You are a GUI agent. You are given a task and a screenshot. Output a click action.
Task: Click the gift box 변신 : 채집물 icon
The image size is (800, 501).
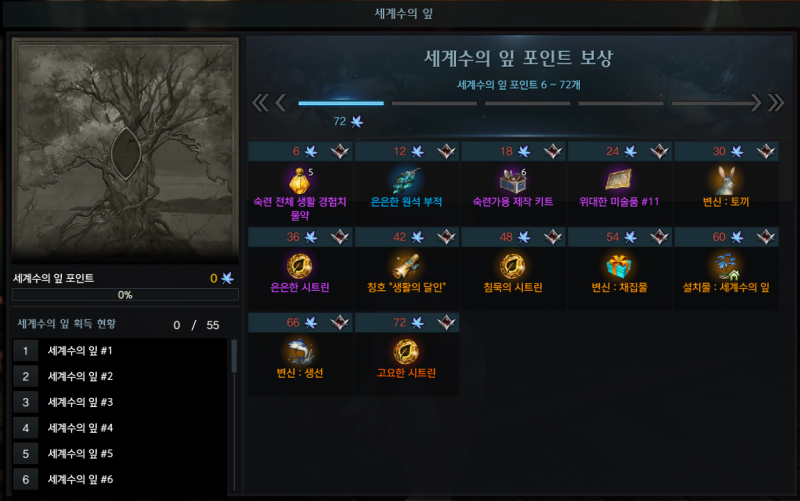click(x=619, y=266)
